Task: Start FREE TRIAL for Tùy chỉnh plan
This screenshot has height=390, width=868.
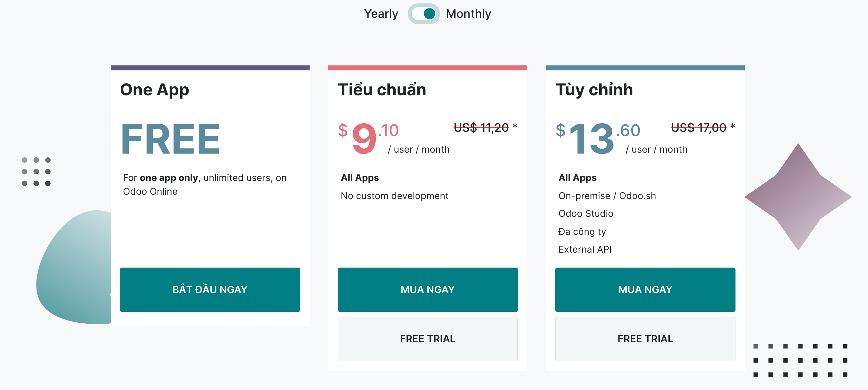Action: coord(645,339)
